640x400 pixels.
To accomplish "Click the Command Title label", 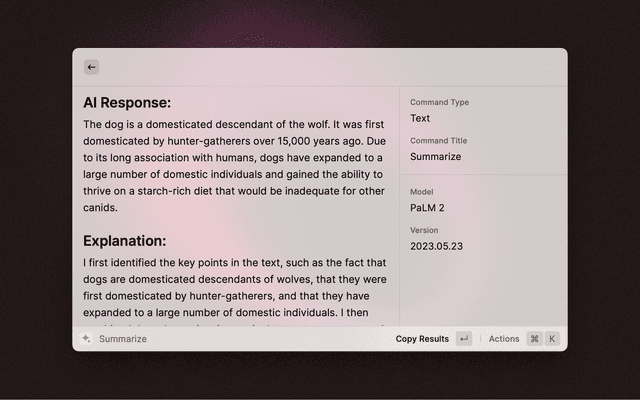I will pos(438,141).
